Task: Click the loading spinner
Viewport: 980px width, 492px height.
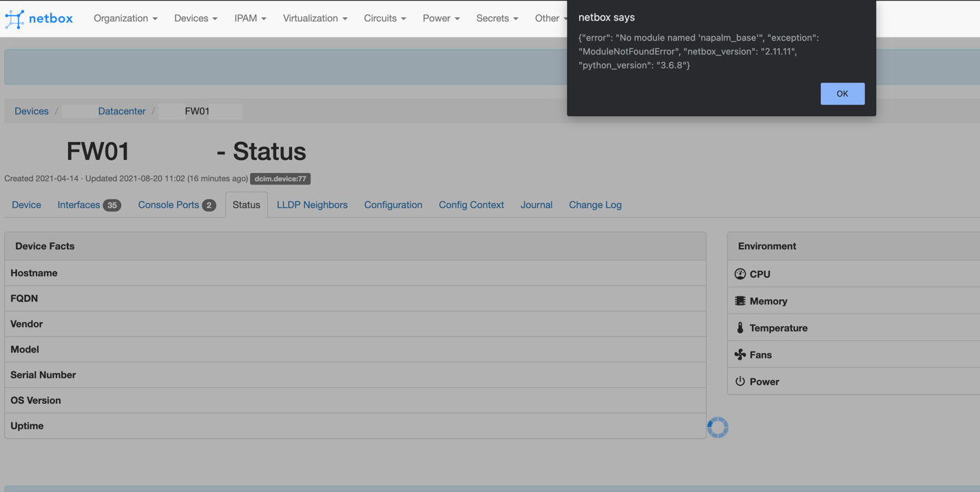Action: coord(718,427)
